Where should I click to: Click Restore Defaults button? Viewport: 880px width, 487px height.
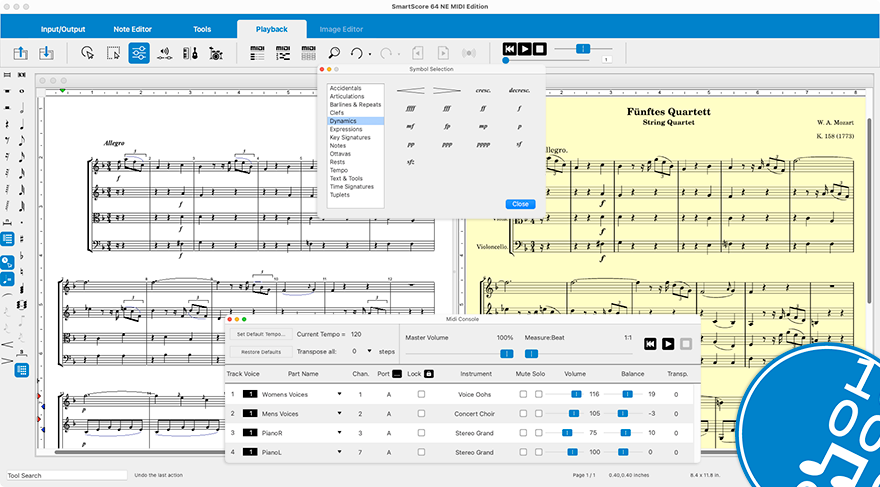point(261,352)
